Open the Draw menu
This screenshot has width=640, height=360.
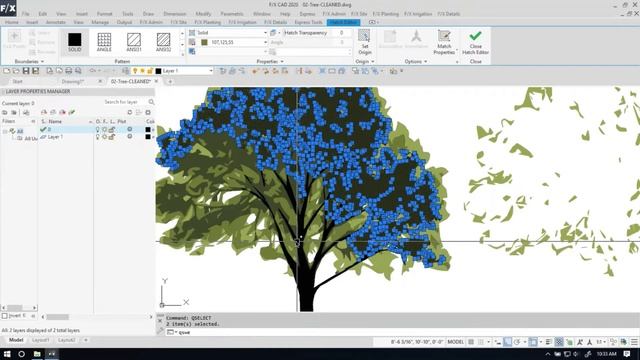[x=148, y=14]
